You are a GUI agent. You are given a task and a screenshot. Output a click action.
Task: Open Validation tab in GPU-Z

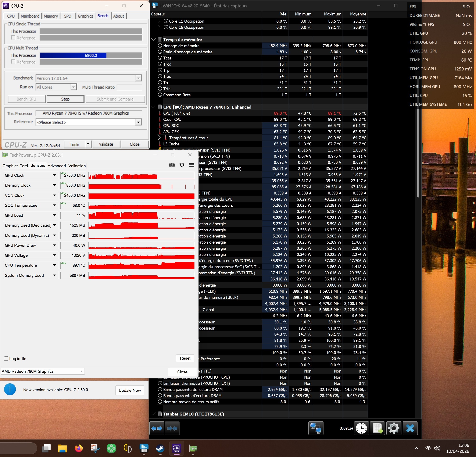click(x=77, y=166)
